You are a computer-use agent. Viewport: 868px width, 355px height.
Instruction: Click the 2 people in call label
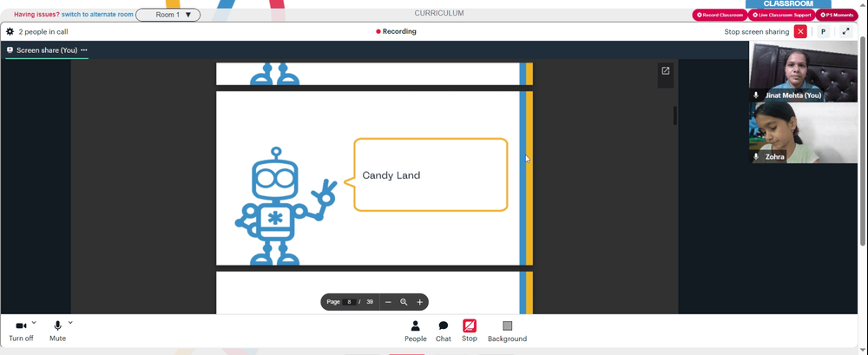[43, 31]
